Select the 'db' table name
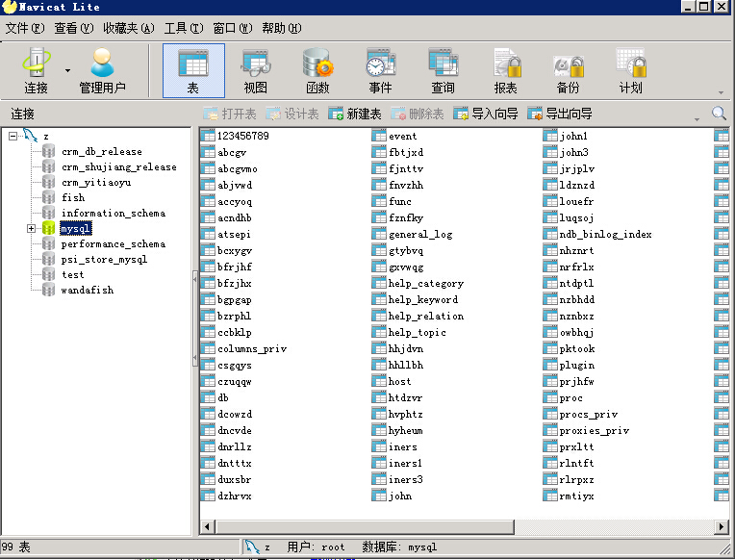The height and width of the screenshot is (560, 735). pos(223,397)
